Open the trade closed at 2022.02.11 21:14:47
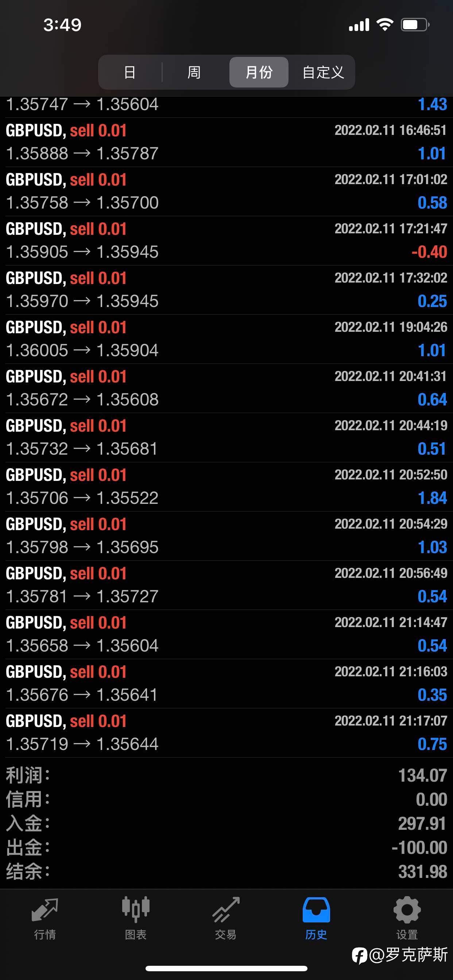 [x=226, y=634]
